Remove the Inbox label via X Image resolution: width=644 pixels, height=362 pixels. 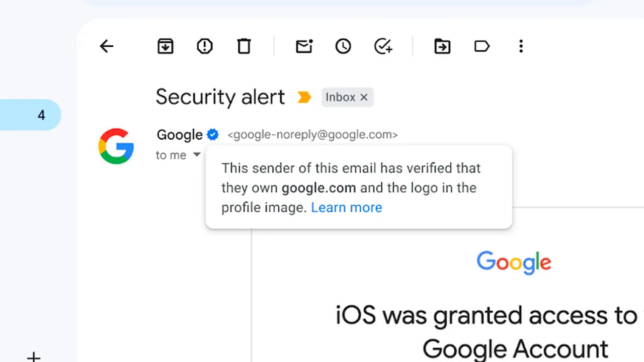tap(364, 98)
